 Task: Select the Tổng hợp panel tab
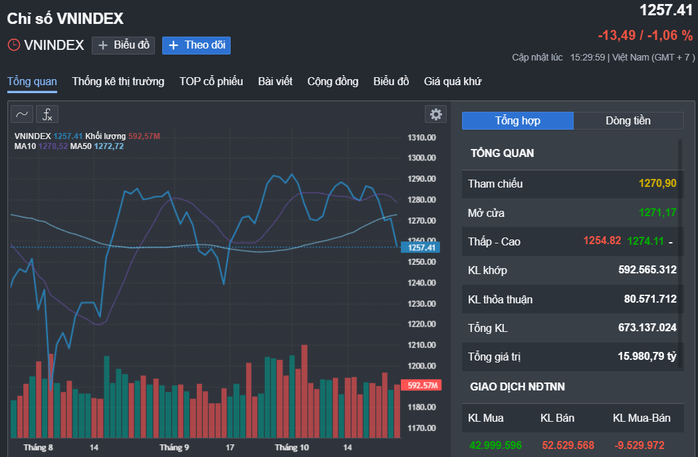pyautogui.click(x=518, y=121)
